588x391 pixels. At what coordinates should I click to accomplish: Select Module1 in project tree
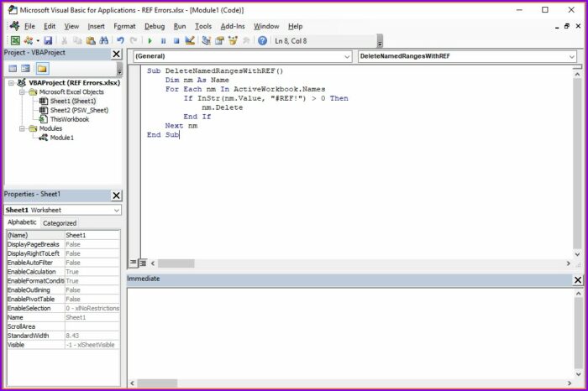point(62,138)
